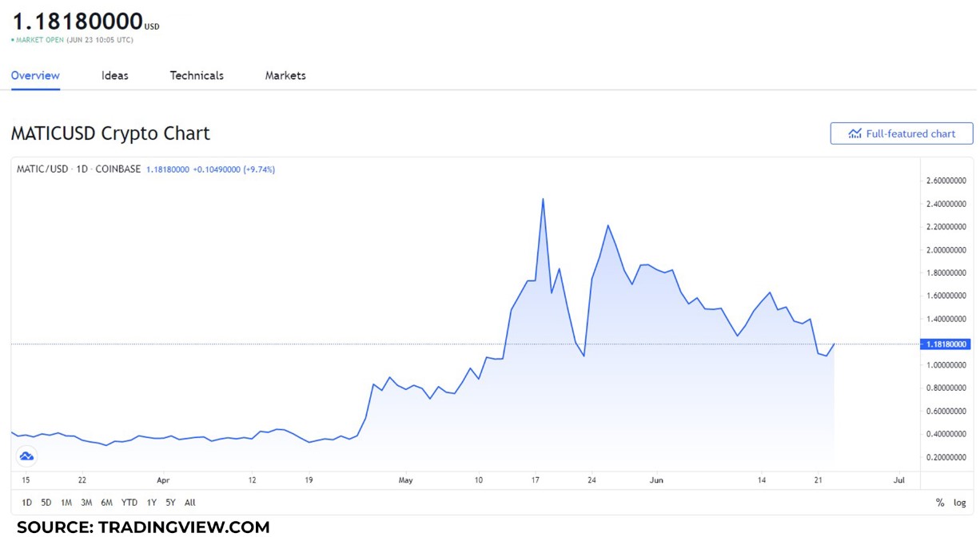Toggle percent price scale with % icon
The width and height of the screenshot is (980, 549).
pos(941,502)
